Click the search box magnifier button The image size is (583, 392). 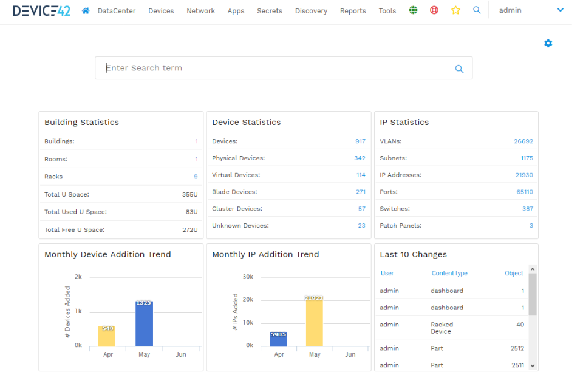[459, 69]
